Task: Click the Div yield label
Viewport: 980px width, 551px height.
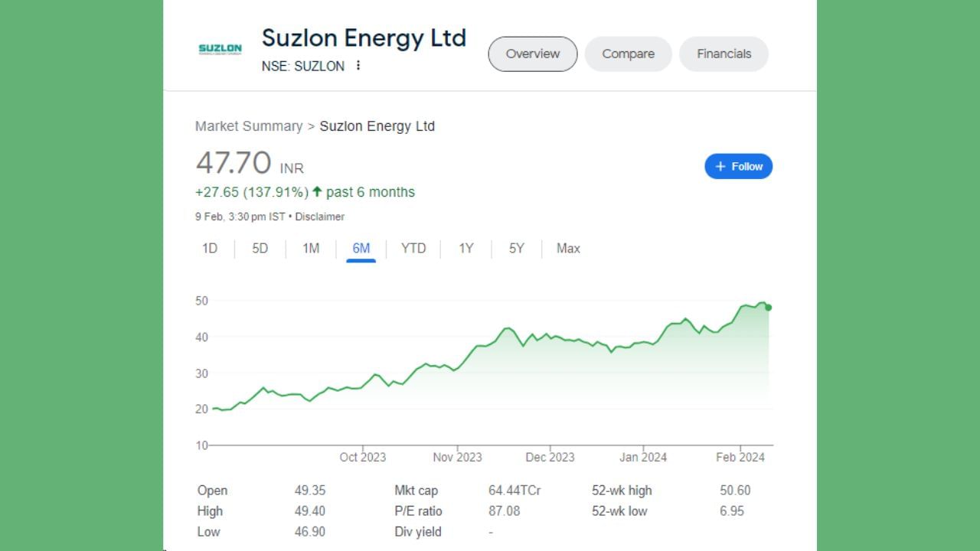Action: tap(418, 532)
